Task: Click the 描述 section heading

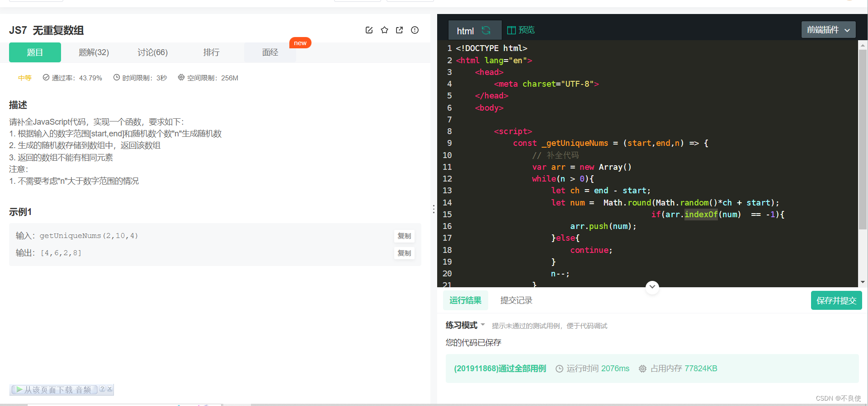Action: [18, 105]
